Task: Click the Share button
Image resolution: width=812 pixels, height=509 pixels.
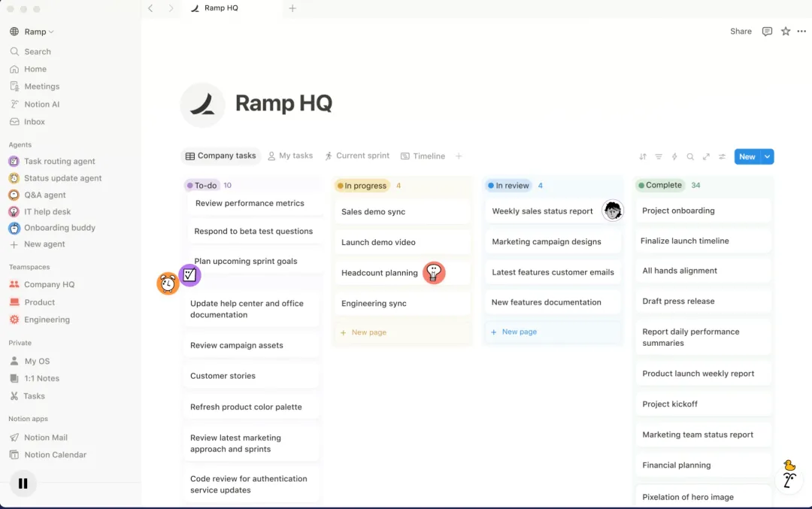Action: pyautogui.click(x=741, y=32)
